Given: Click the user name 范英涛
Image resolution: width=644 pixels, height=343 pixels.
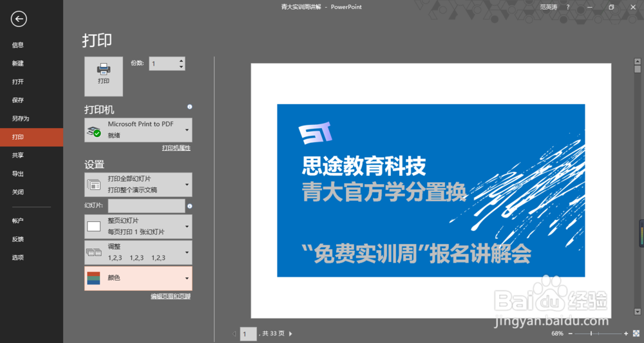Looking at the screenshot, I should tap(548, 7).
